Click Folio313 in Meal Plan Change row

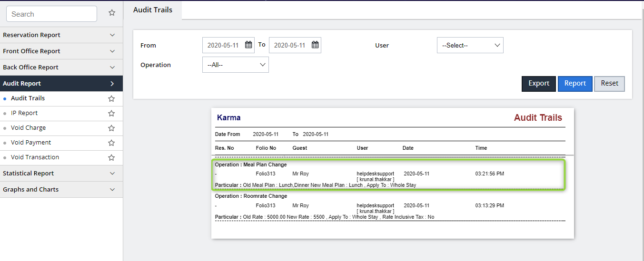coord(266,174)
